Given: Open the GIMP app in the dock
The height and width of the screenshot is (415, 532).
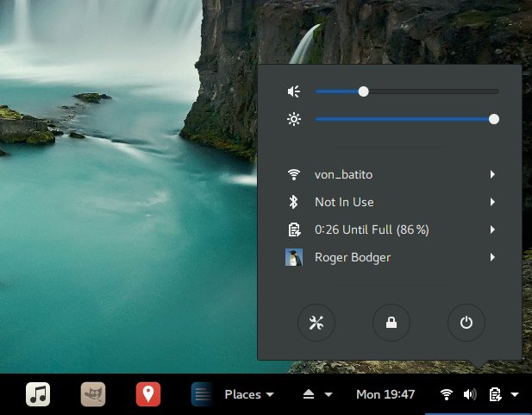Looking at the screenshot, I should pyautogui.click(x=93, y=394).
